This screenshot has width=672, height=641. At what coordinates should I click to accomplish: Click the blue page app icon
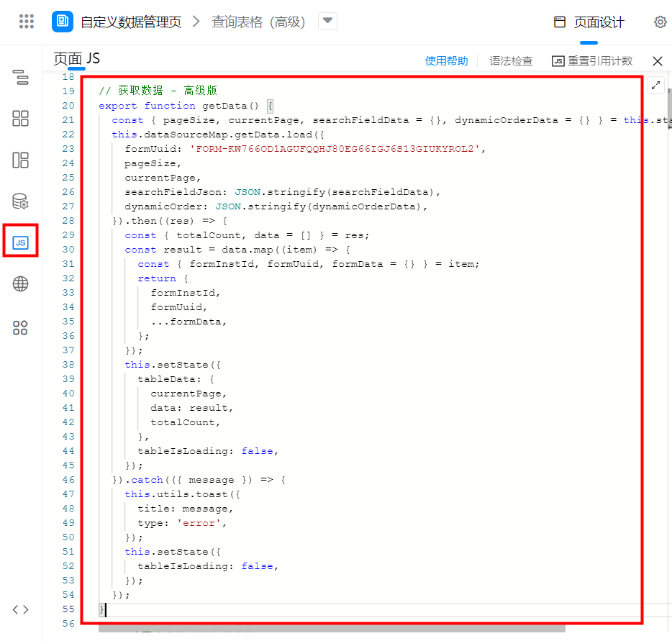tap(63, 22)
